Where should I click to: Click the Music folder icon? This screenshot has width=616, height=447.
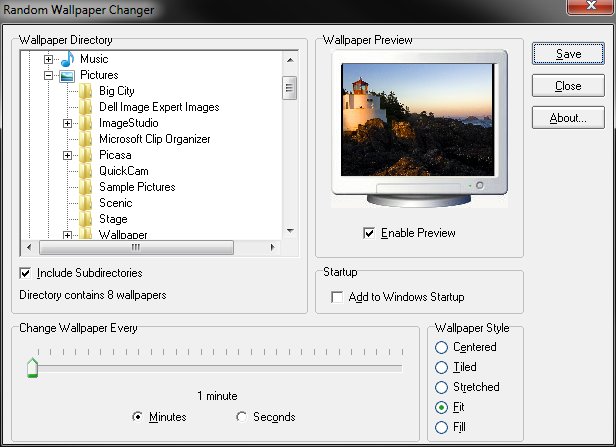(x=67, y=59)
